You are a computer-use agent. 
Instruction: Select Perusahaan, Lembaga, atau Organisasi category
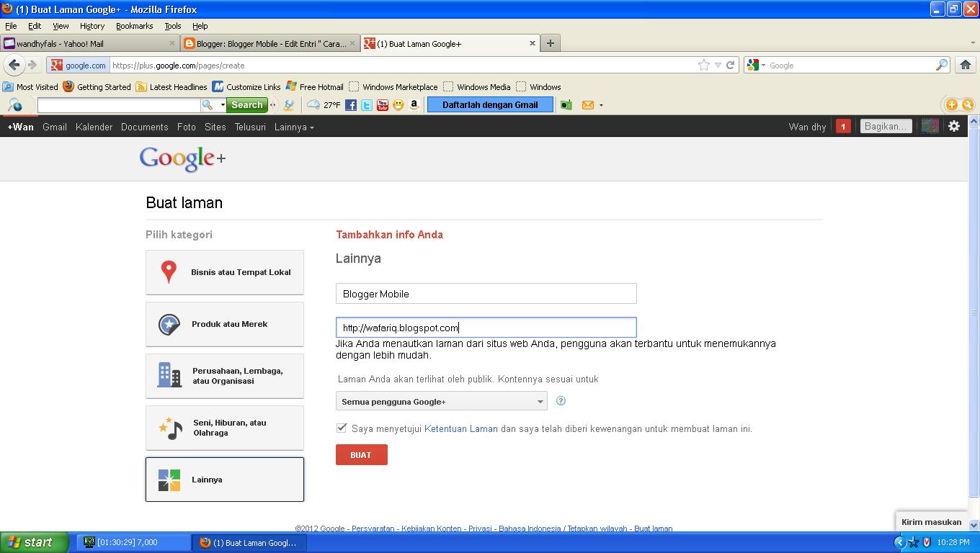click(225, 376)
